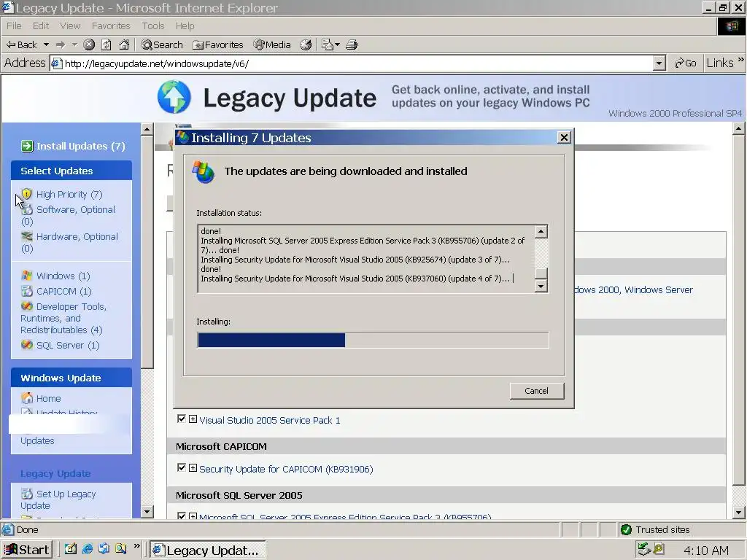Click the SQL Server (1) icon
This screenshot has height=560, width=747.
point(27,345)
